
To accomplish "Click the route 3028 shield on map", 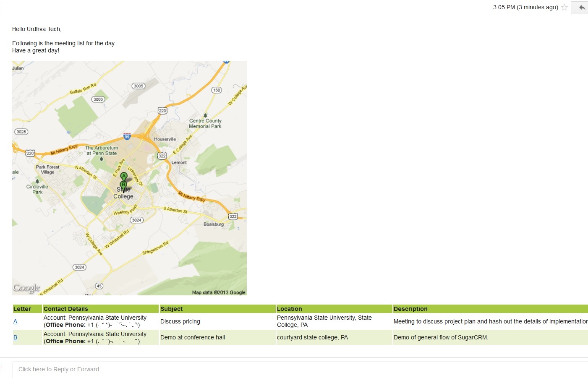I will [x=21, y=132].
